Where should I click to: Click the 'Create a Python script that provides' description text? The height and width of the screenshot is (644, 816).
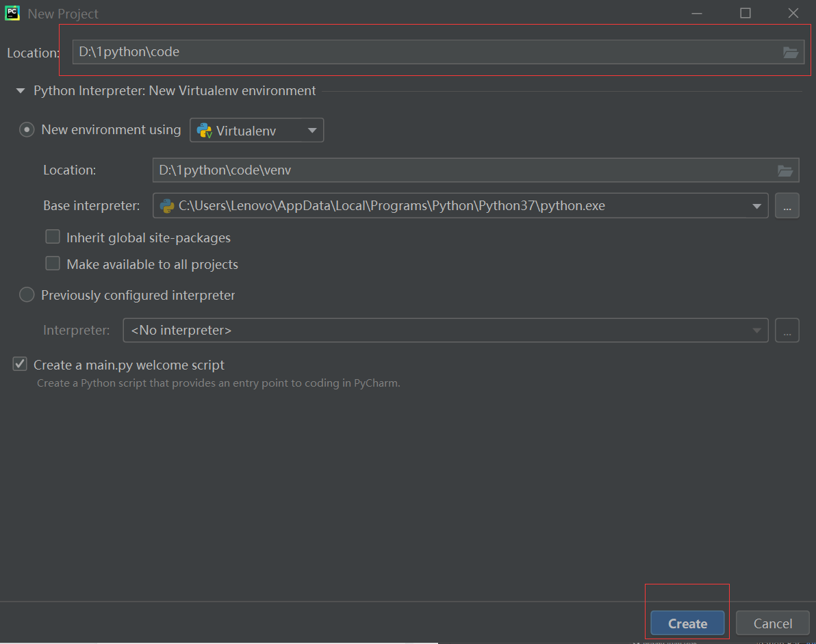218,383
